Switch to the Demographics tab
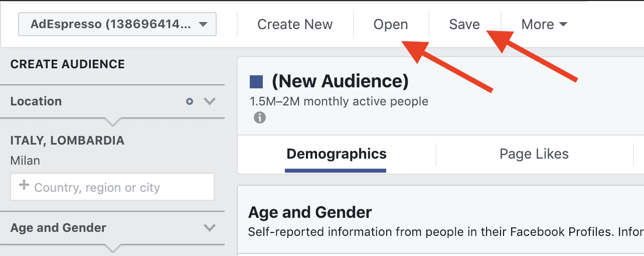 336,154
